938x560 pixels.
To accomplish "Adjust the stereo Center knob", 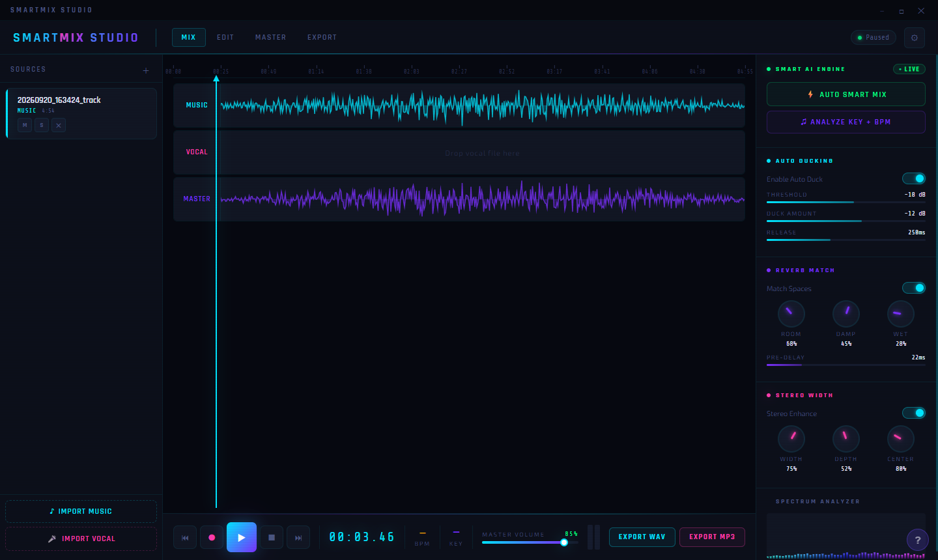I will [901, 439].
